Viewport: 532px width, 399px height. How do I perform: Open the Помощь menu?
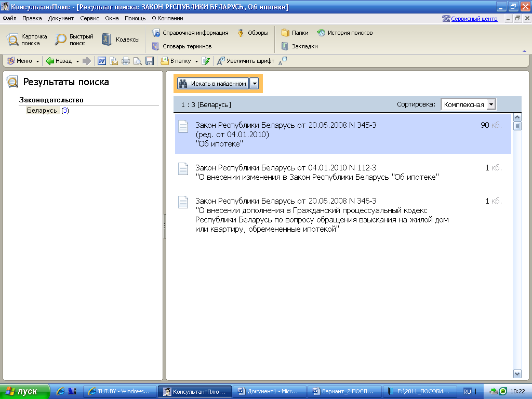click(x=135, y=18)
